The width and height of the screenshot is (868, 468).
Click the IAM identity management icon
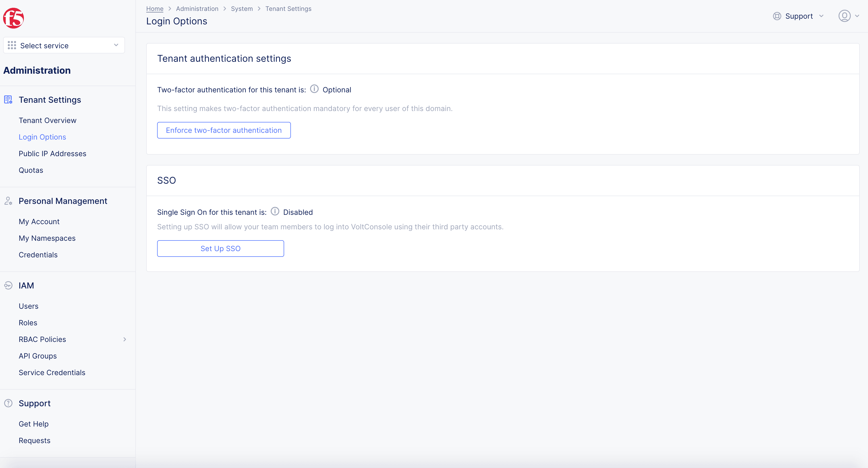click(8, 285)
